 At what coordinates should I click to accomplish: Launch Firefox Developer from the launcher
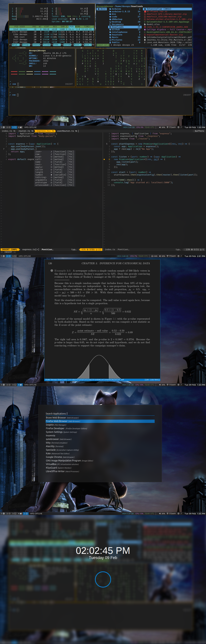click(100, 428)
